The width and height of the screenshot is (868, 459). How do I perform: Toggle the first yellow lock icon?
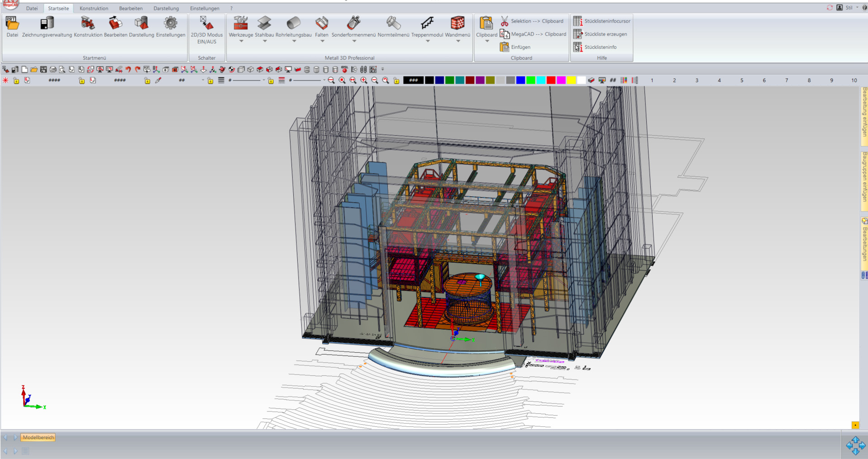[x=16, y=80]
